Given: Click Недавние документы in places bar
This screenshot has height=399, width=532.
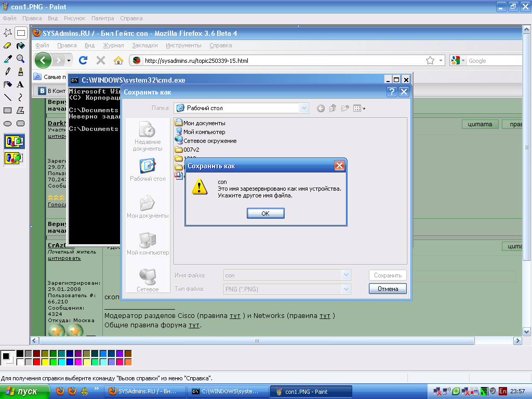Looking at the screenshot, I should click(x=148, y=137).
